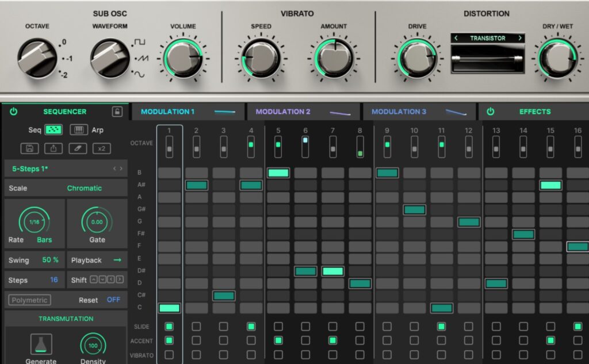Click the eraser clear icon
589x364 pixels.
coord(78,148)
